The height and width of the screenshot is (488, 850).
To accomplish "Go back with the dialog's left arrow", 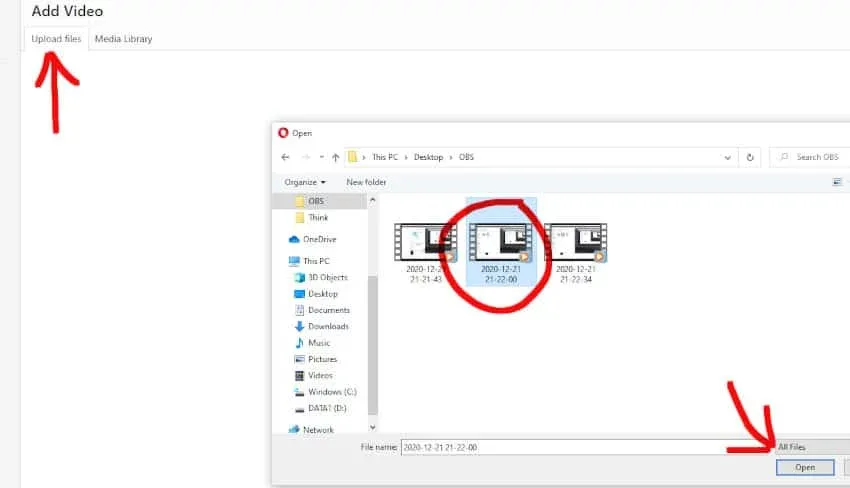I will point(286,157).
